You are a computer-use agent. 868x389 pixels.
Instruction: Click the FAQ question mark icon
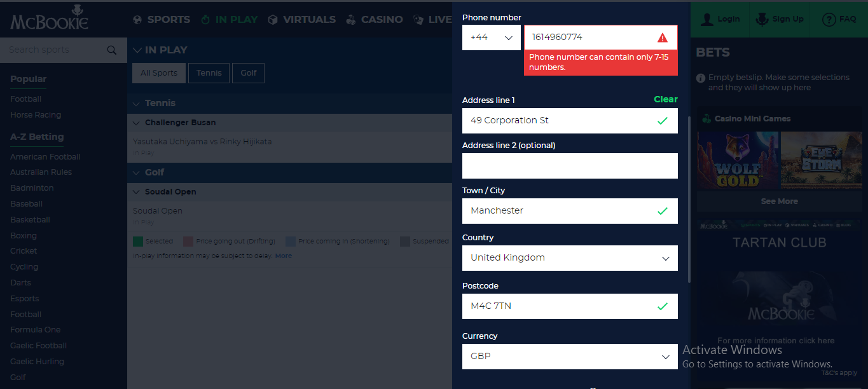829,19
